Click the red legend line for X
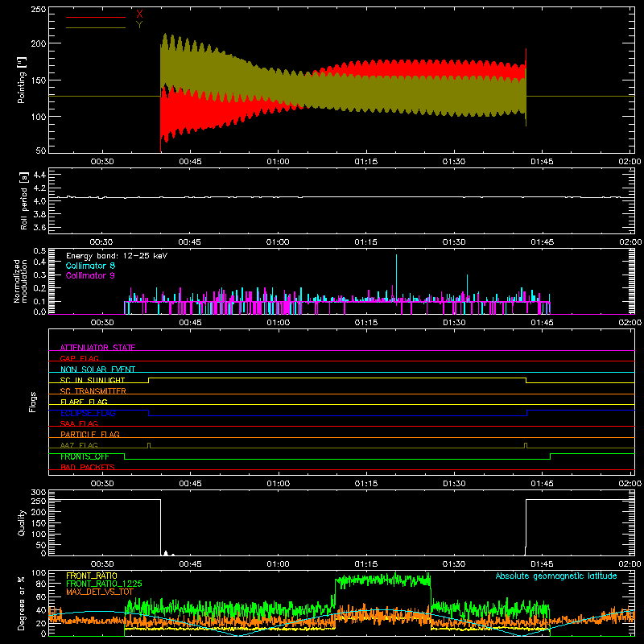The image size is (644, 644). coord(96,17)
